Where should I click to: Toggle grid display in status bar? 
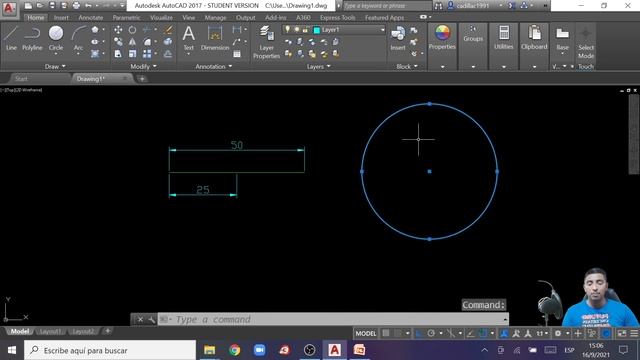pyautogui.click(x=386, y=333)
